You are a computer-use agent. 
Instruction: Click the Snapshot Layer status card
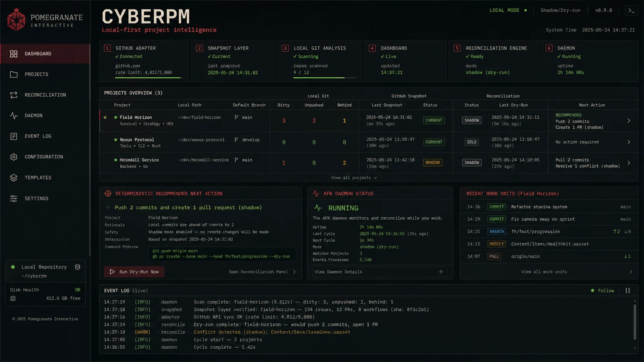tap(233, 61)
